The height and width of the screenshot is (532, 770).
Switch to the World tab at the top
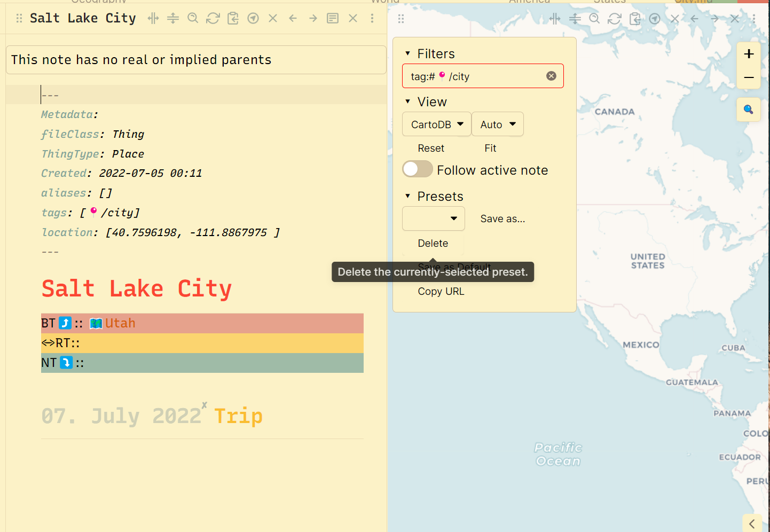tap(385, 2)
